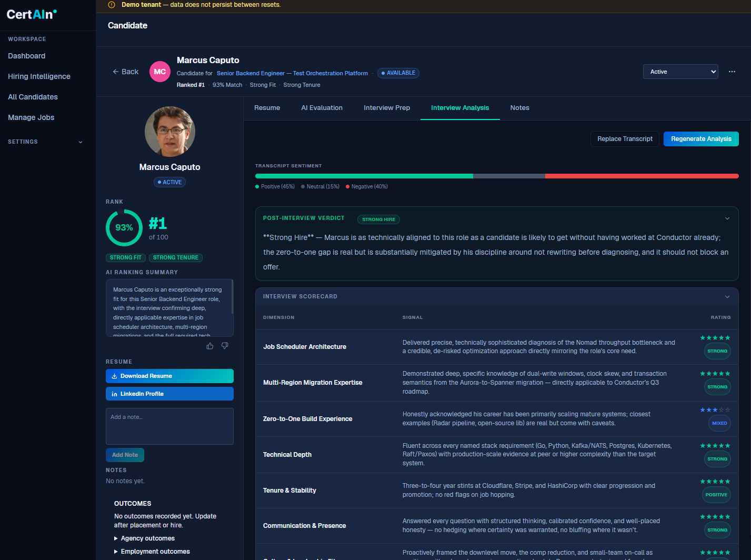Click the thumbs up icon on AI summary
Viewport: 751px width, 560px height.
point(210,346)
